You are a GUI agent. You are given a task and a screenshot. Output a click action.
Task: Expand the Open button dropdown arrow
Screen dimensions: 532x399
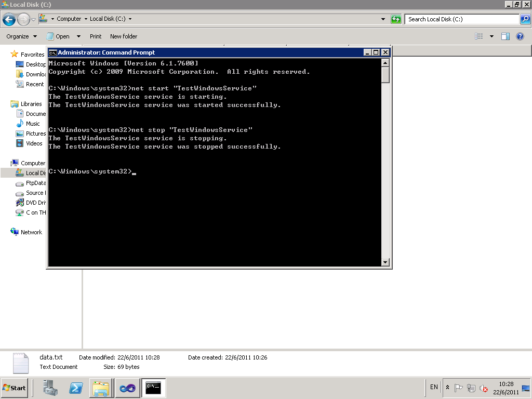point(79,36)
